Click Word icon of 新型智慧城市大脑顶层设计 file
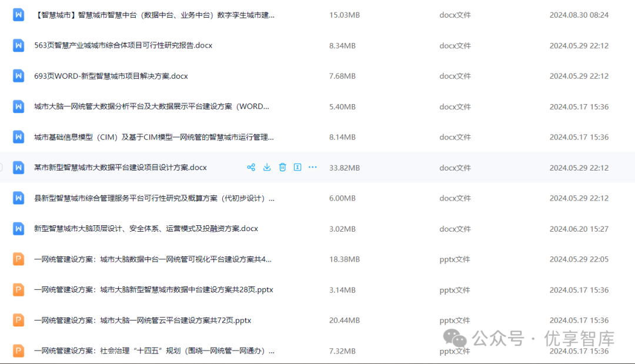Viewport: 635px width, 364px height. point(19,228)
